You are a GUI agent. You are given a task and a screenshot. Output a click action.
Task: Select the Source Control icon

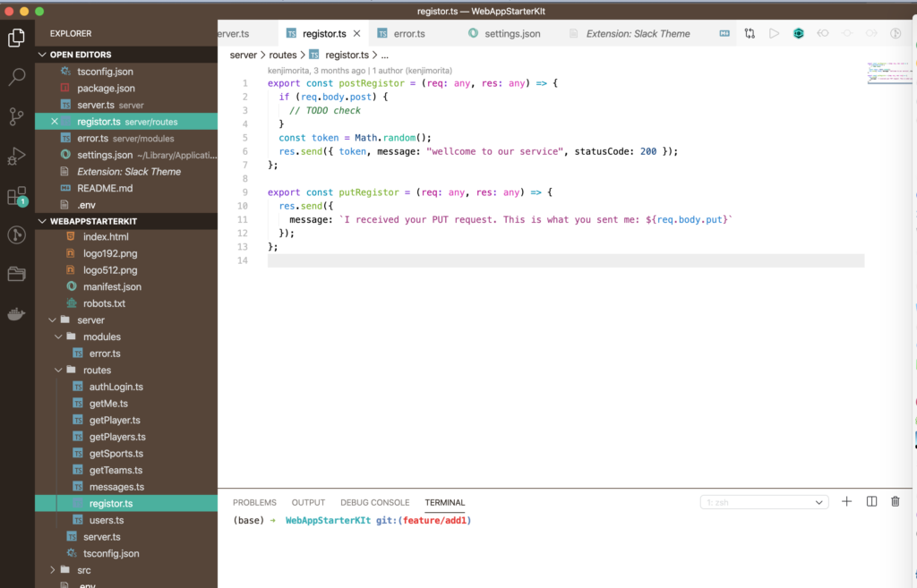click(x=15, y=116)
